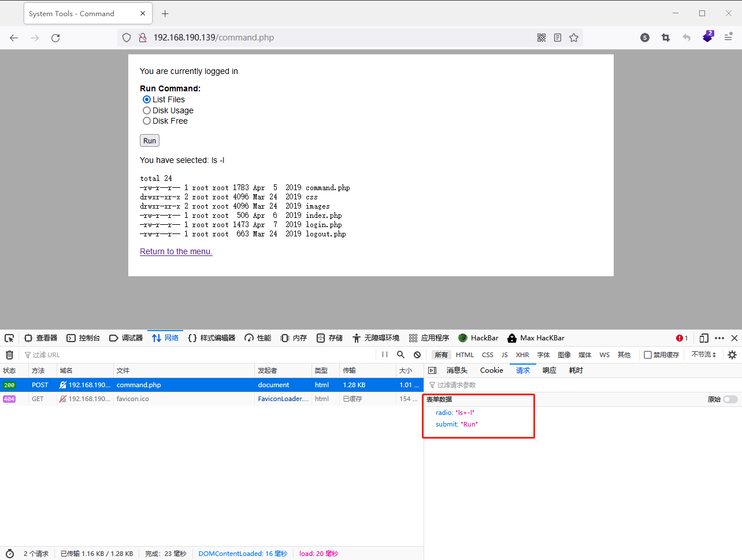Open the insecure connection lock icon

point(142,38)
